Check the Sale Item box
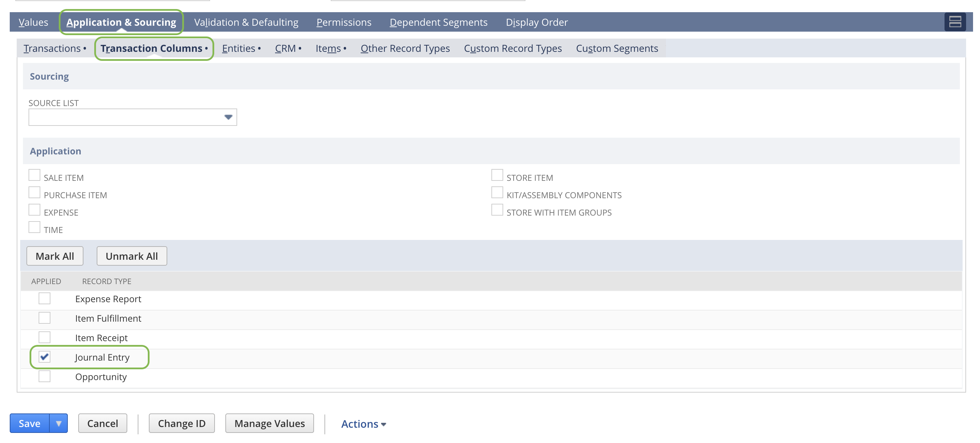980x443 pixels. [34, 175]
